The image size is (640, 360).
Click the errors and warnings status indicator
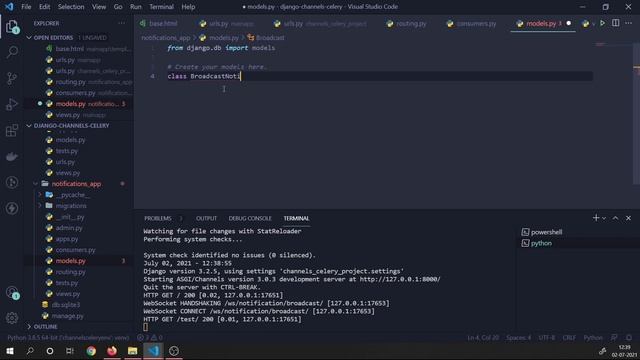point(150,338)
